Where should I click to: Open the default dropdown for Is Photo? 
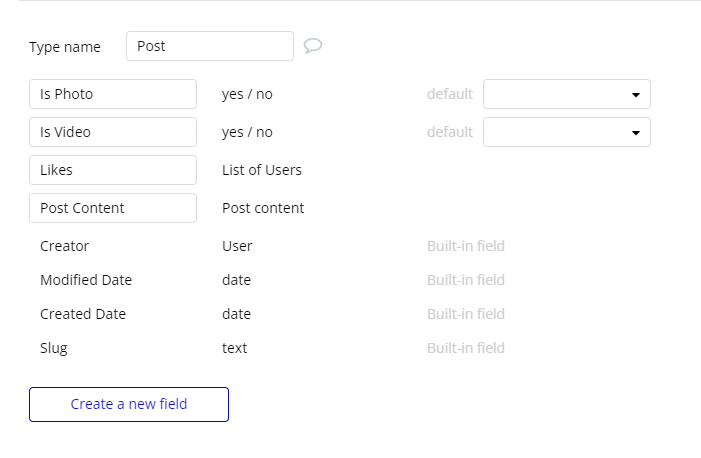point(567,94)
